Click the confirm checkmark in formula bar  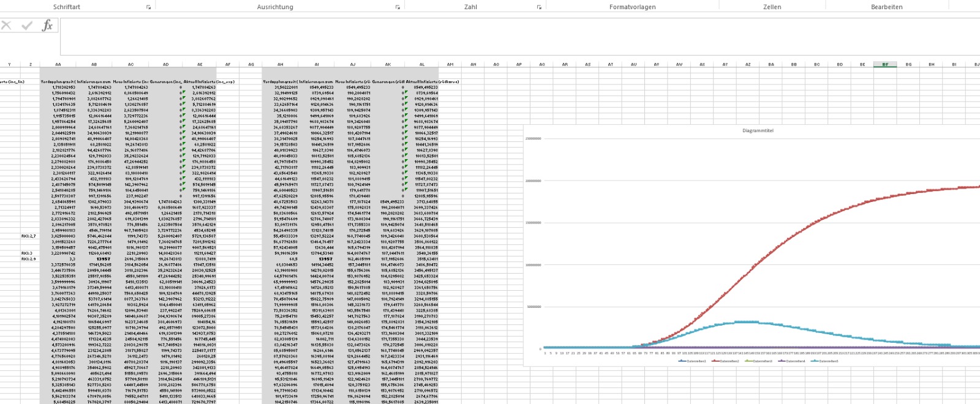point(27,26)
